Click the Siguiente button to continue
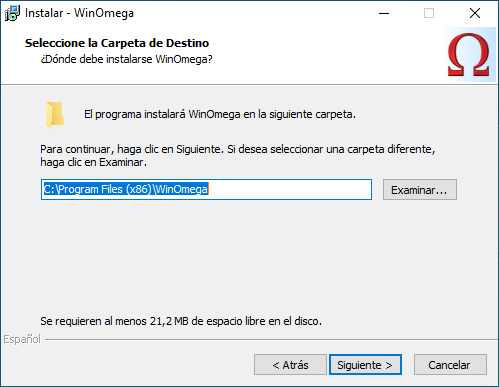 (x=365, y=365)
